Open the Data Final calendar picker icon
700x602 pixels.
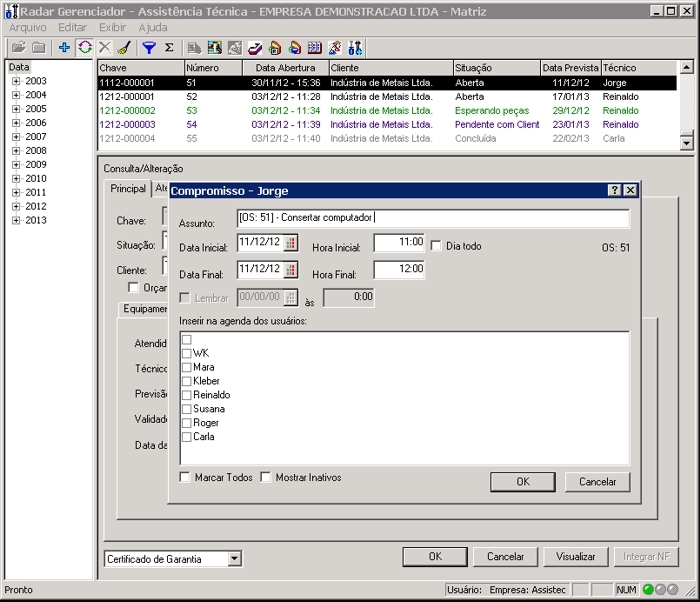point(290,269)
